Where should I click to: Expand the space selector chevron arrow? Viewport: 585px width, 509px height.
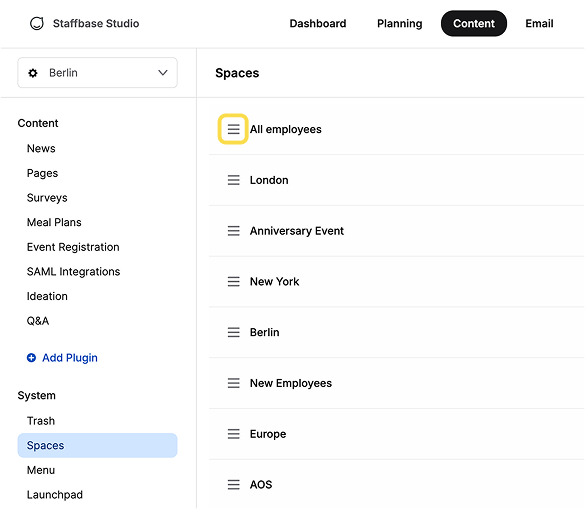163,72
